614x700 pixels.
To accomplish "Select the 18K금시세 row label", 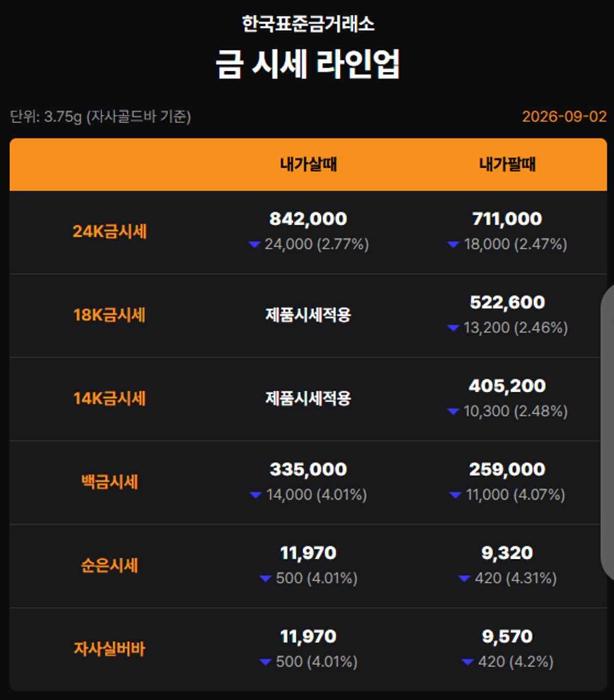I will click(x=109, y=315).
